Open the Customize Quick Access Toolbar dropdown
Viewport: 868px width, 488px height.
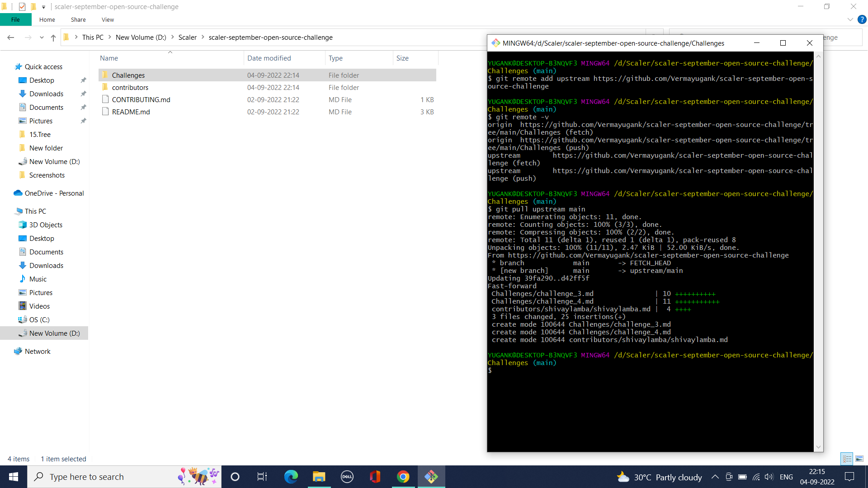(43, 7)
